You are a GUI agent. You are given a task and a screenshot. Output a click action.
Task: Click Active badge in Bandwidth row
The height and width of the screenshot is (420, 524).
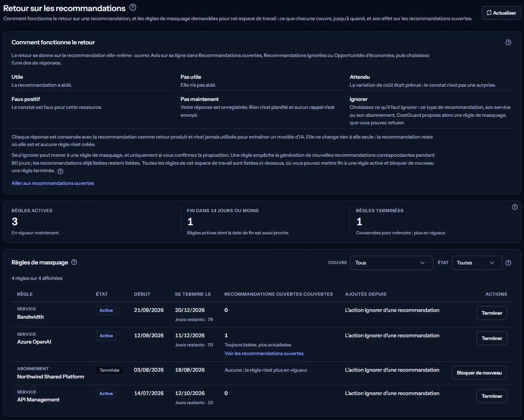click(x=106, y=311)
